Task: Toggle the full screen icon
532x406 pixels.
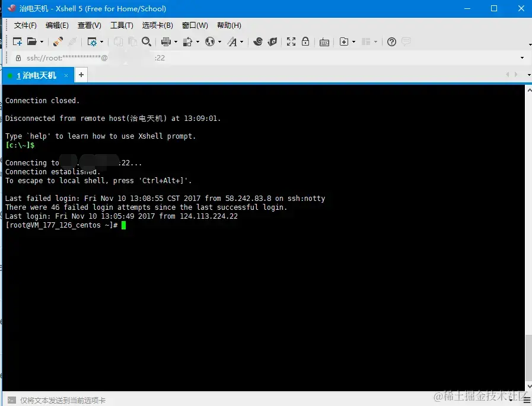Action: [x=291, y=41]
